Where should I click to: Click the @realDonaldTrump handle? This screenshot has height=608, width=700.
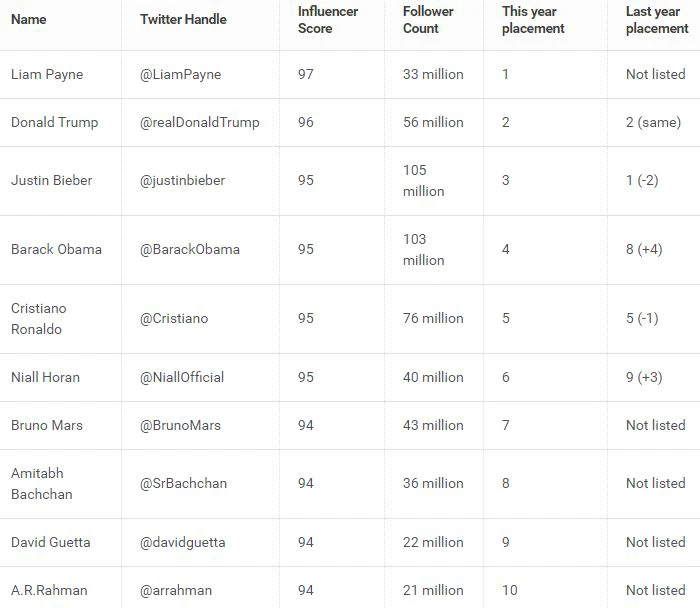(x=200, y=122)
